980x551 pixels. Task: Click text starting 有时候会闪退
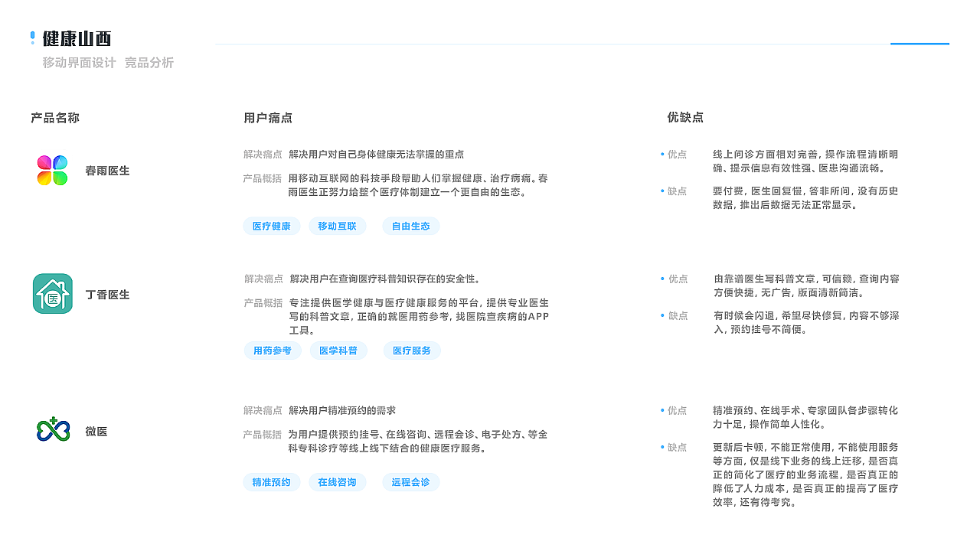806,322
